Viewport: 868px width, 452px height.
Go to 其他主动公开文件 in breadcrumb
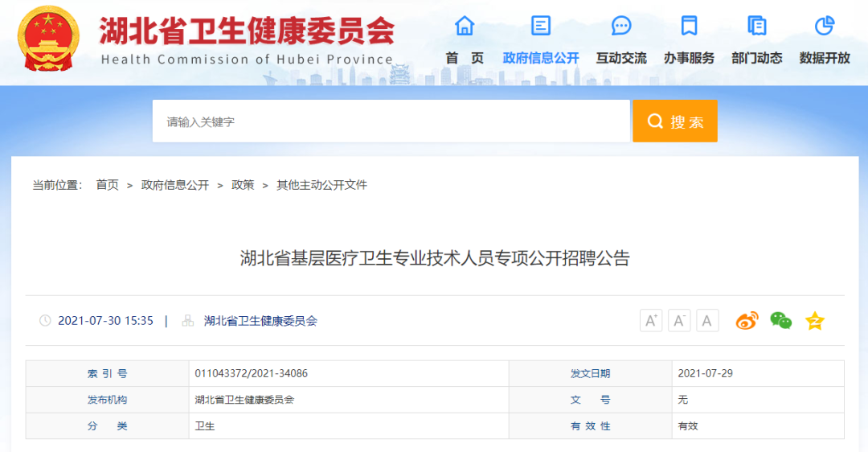click(321, 185)
